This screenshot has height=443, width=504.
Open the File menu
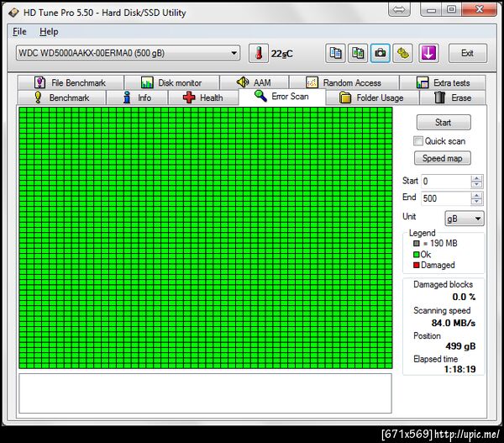[19, 32]
